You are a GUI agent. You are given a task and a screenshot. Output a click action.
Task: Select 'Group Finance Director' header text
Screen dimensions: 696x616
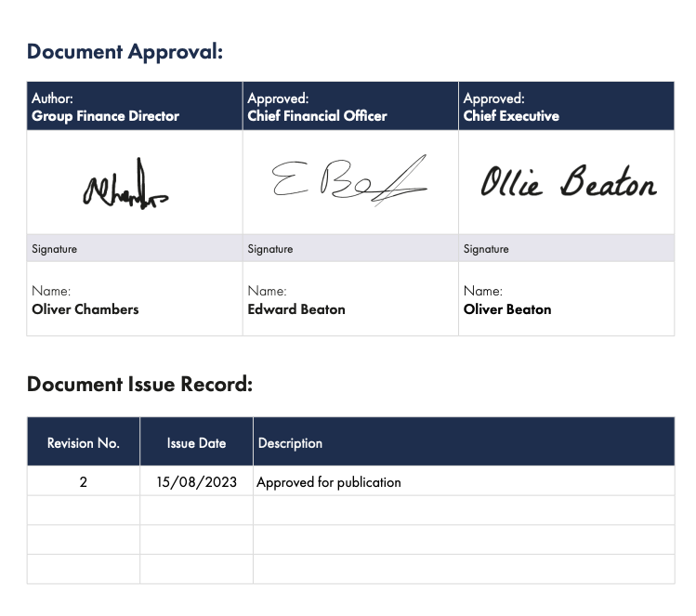(x=105, y=116)
